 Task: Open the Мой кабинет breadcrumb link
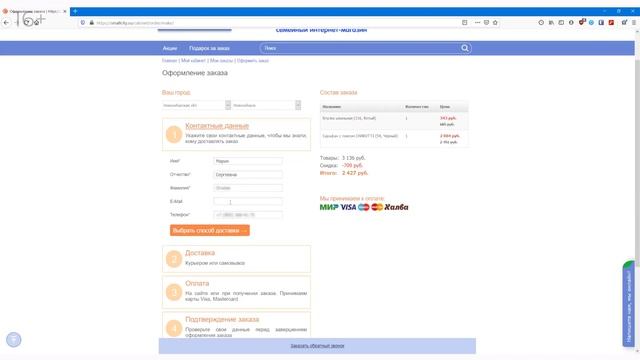tap(193, 60)
